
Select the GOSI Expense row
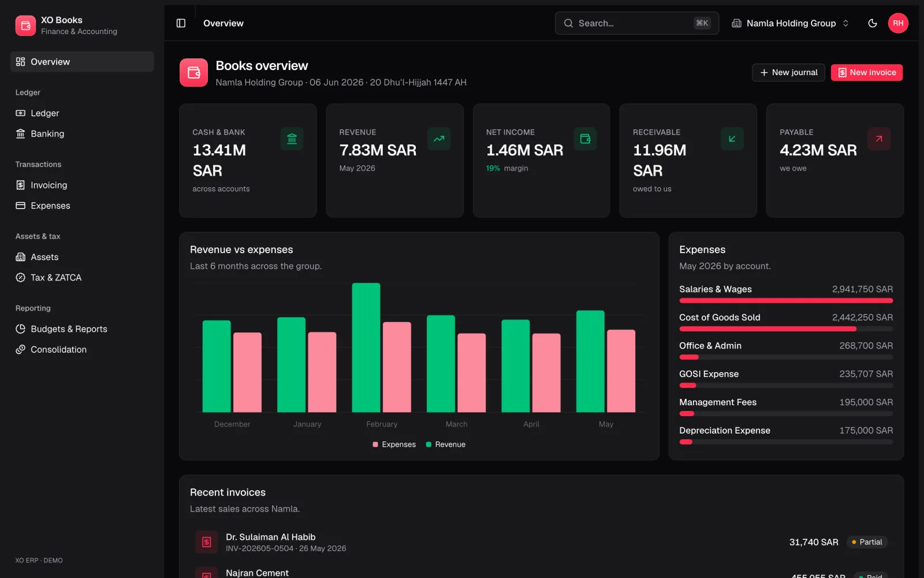coord(786,379)
